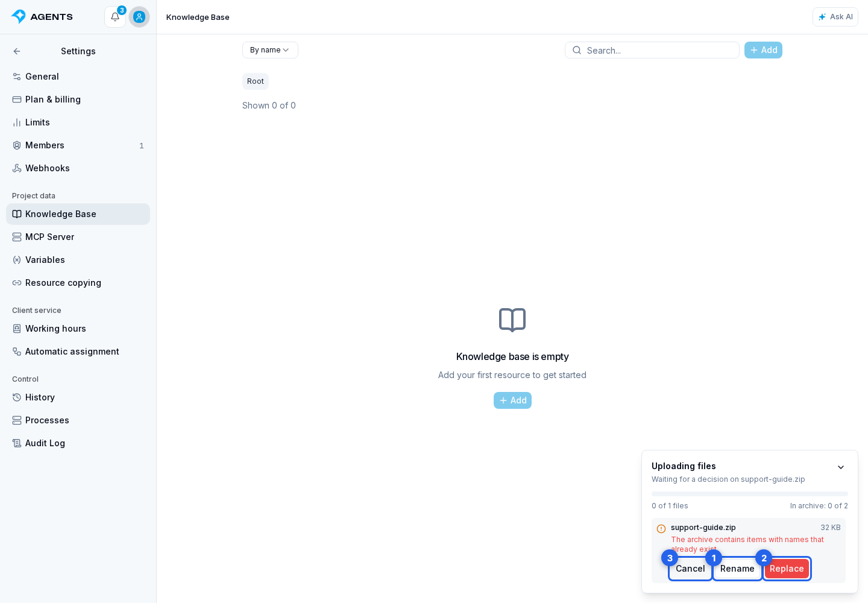Screen dimensions: 868x603
Task: Select the Root breadcrumb chip
Action: click(x=256, y=81)
